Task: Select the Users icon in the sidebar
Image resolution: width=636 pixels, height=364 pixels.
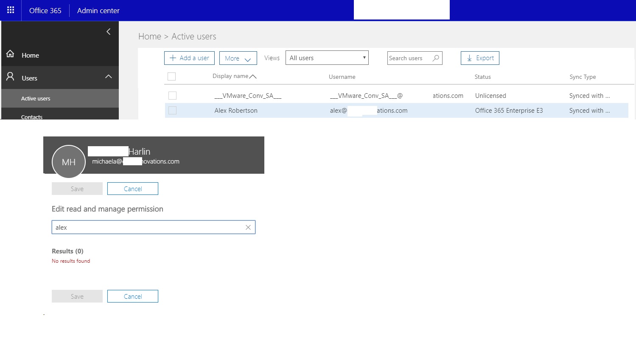Action: 10,77
